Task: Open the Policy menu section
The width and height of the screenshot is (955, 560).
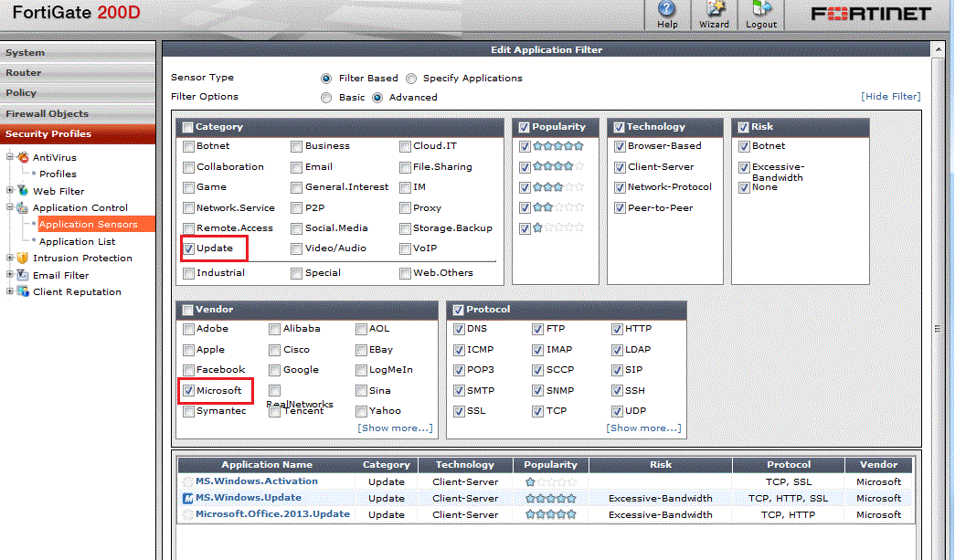Action: pyautogui.click(x=78, y=92)
